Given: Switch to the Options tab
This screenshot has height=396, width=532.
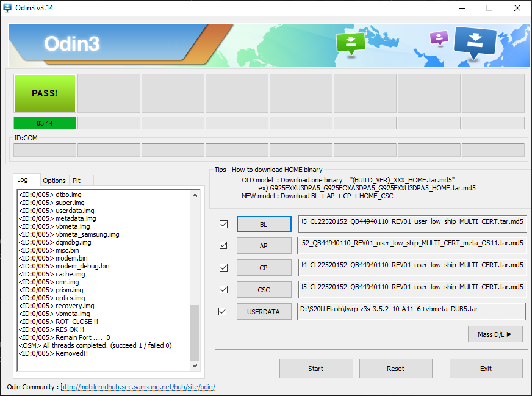Looking at the screenshot, I should coord(54,181).
